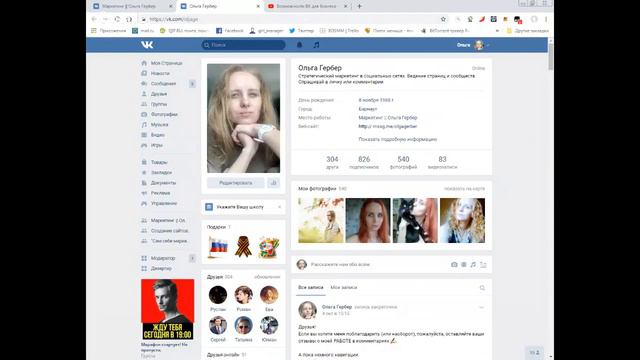The height and width of the screenshot is (360, 640).
Task: Open the Facebook bookmark in bookmarks bar
Action: coord(230,31)
